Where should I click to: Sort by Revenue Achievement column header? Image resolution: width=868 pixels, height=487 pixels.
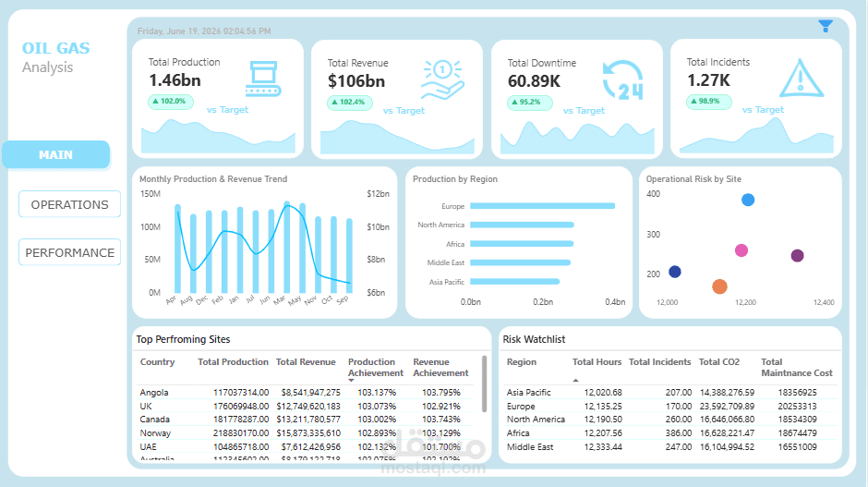(x=440, y=367)
